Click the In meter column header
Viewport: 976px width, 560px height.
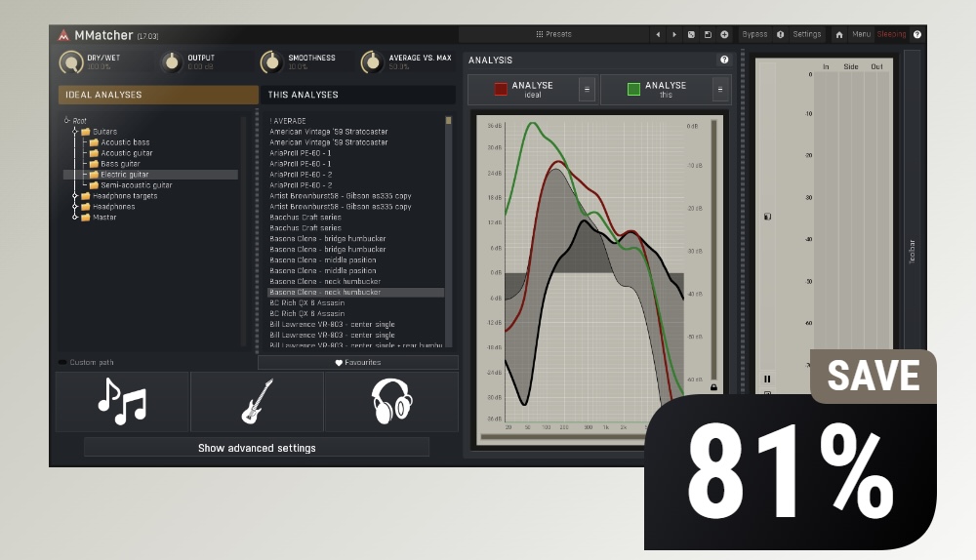tap(826, 66)
